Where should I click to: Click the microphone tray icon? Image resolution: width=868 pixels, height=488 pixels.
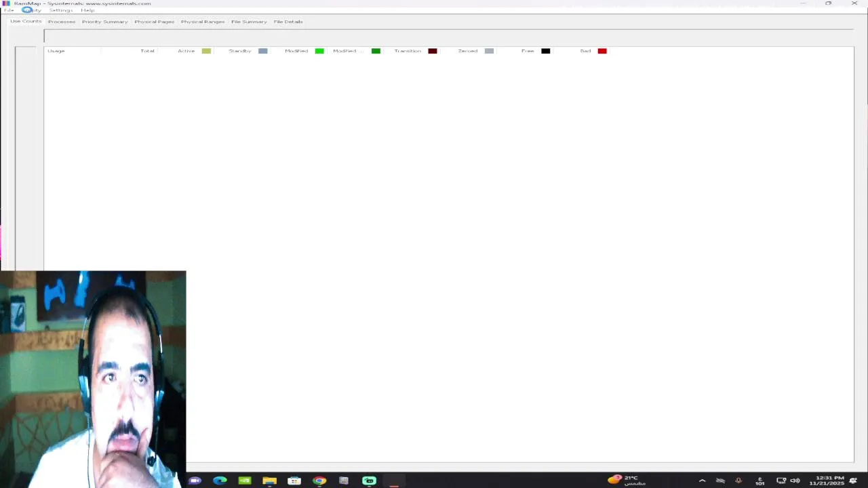click(738, 481)
